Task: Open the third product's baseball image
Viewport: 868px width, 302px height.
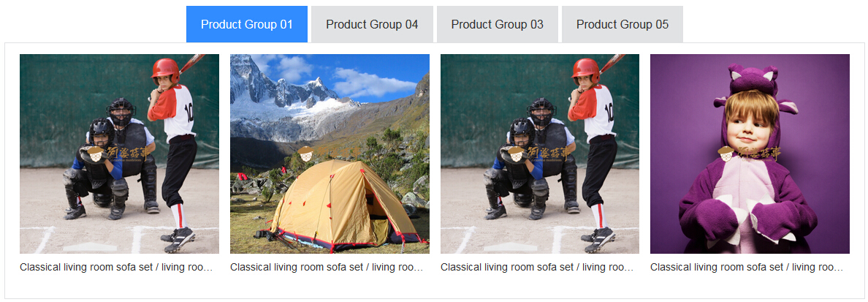Action: point(540,154)
